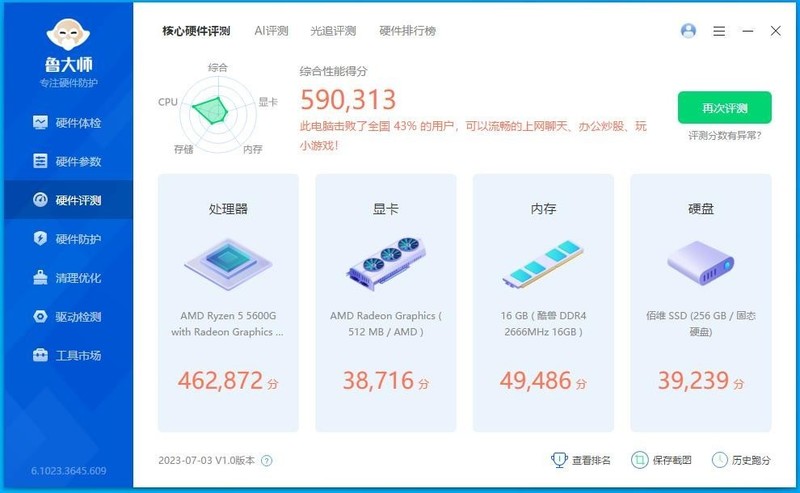
Task: Switch to the 光追评测 tab
Action: click(x=333, y=31)
